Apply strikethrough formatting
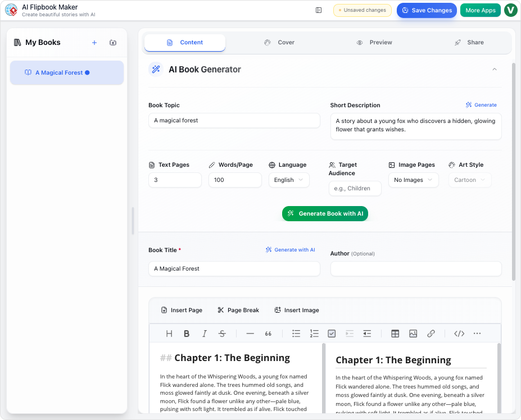The height and width of the screenshot is (420, 521). (222, 333)
